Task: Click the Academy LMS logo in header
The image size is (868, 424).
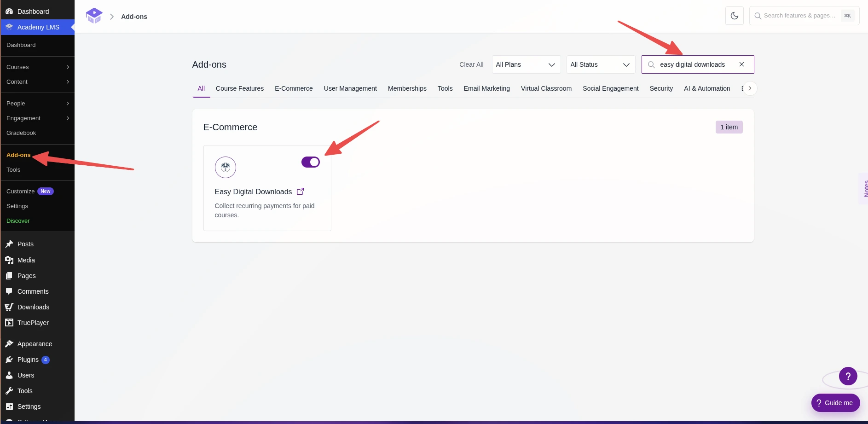Action: 94,16
